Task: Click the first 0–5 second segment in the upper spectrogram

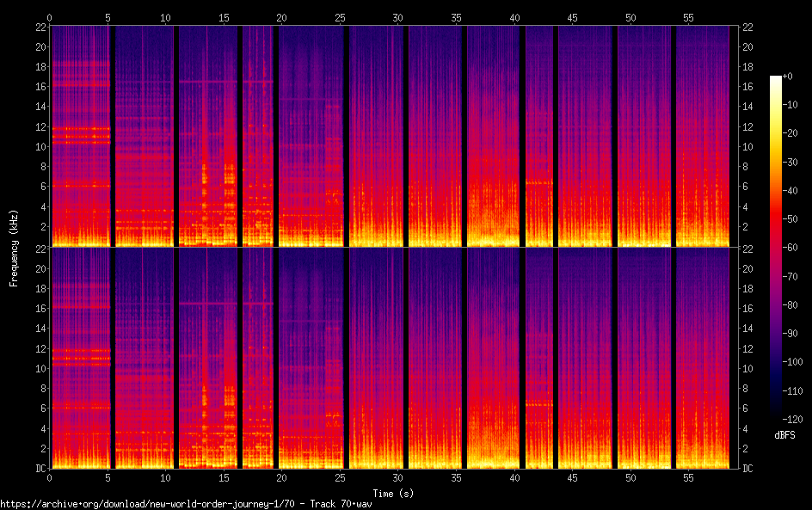Action: (x=80, y=136)
